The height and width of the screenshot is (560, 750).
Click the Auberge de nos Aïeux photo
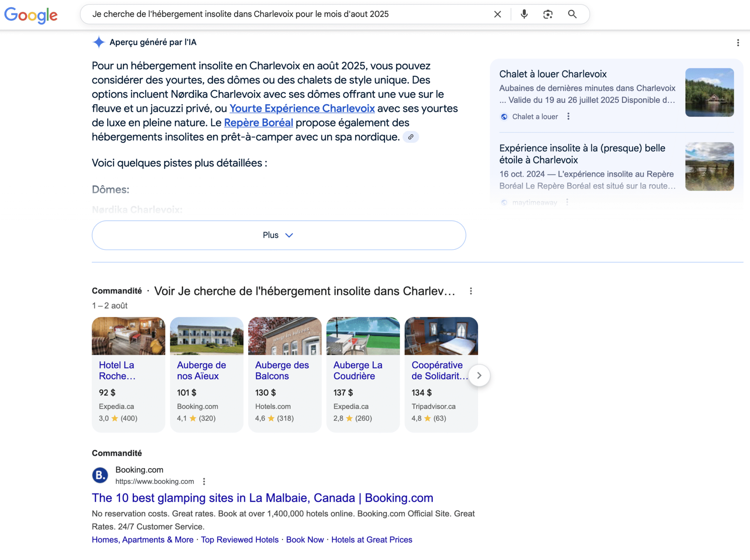pos(207,336)
